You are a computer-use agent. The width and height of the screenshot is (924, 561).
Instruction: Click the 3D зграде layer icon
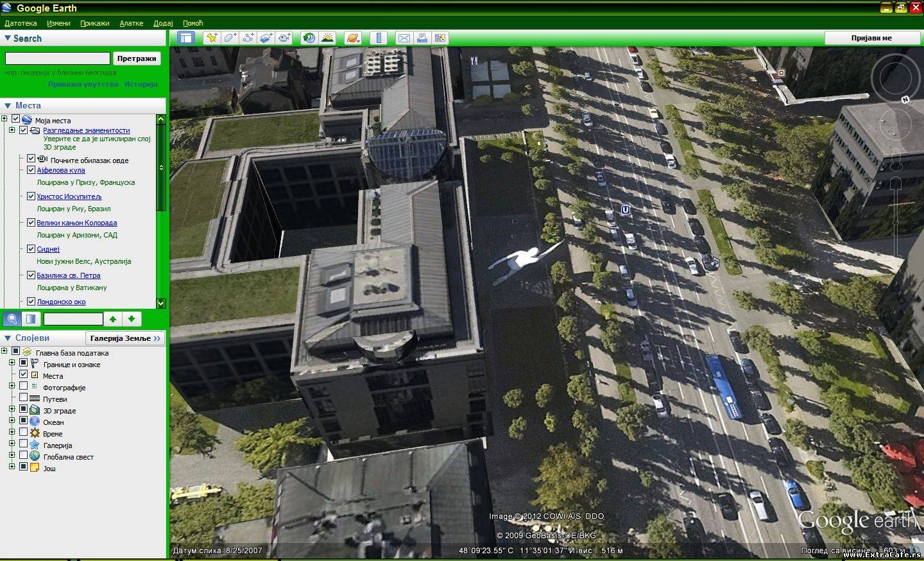(35, 410)
